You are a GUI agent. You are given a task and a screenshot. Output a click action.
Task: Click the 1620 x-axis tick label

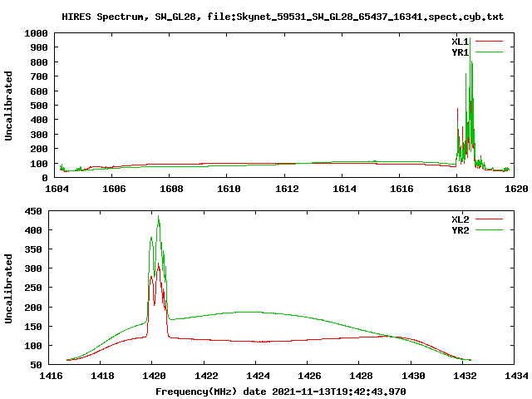tap(516, 189)
